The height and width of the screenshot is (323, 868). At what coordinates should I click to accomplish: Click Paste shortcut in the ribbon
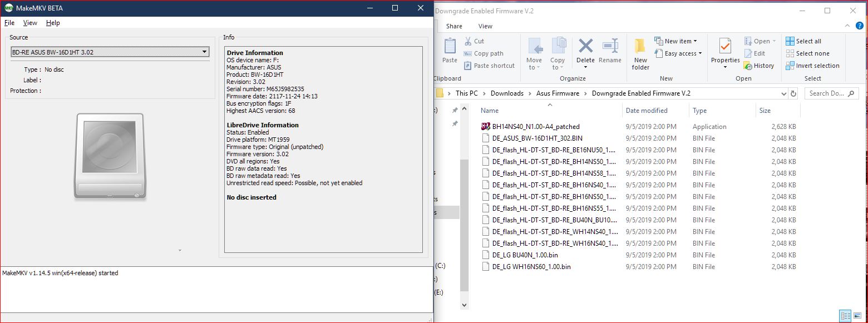(489, 66)
